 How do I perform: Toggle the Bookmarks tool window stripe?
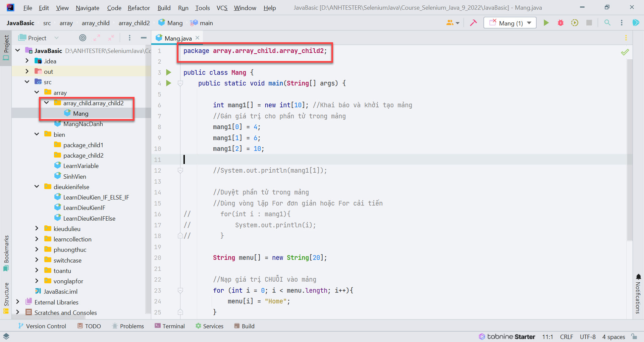coord(6,253)
